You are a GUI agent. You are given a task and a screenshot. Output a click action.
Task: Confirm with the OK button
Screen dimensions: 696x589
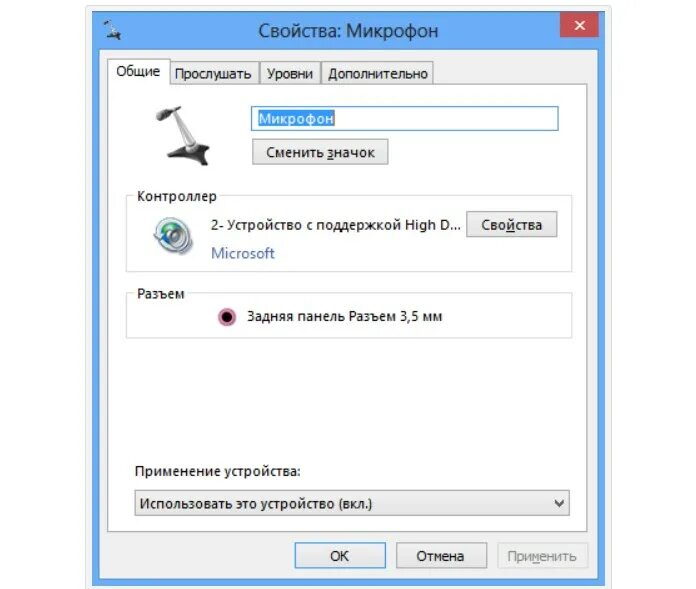(x=340, y=556)
